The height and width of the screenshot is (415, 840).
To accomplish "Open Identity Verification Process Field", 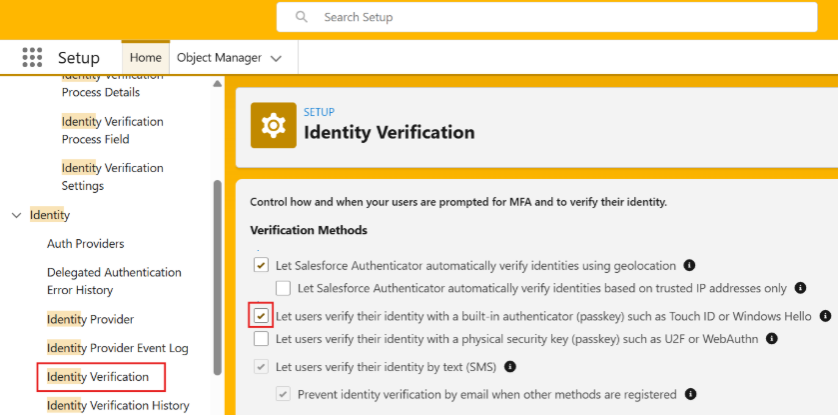I will coord(112,130).
